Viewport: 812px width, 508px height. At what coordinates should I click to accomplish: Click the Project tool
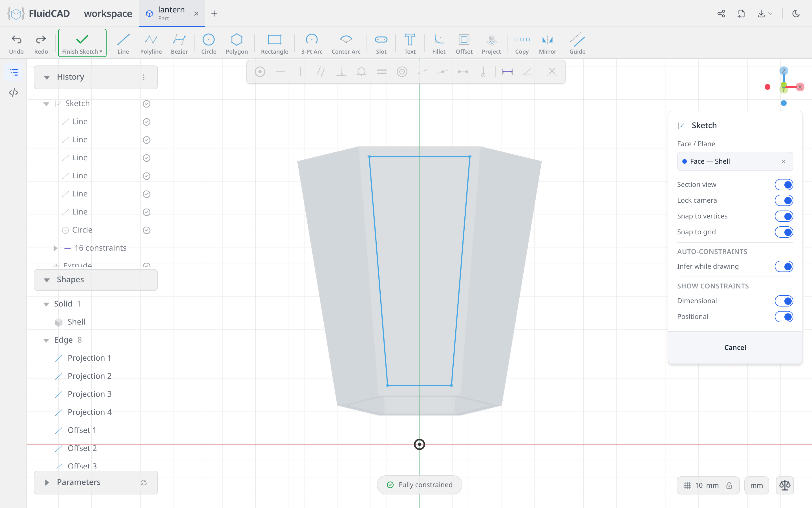[491, 44]
